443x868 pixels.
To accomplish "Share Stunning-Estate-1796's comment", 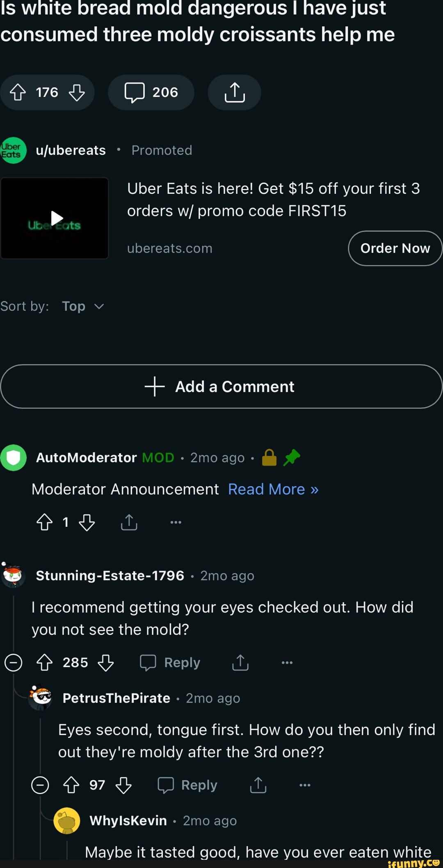I will coord(240,663).
